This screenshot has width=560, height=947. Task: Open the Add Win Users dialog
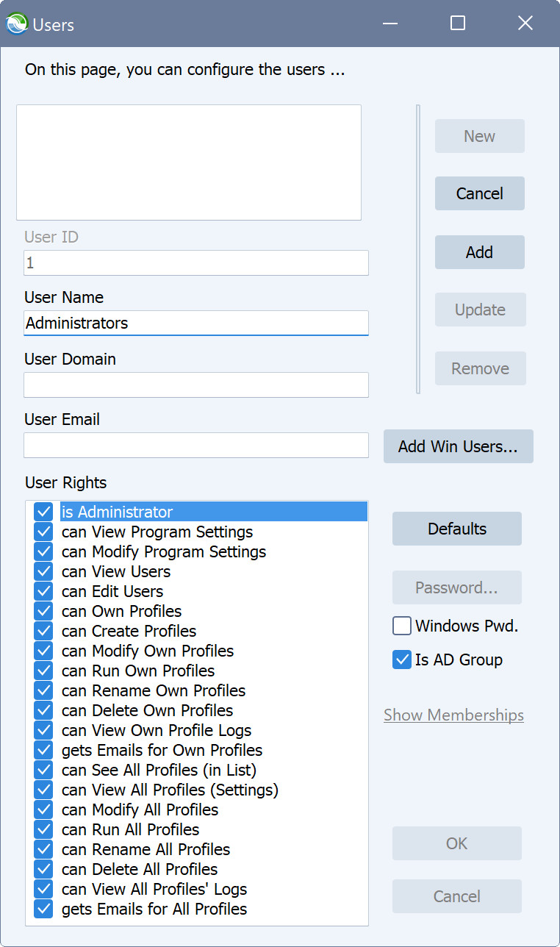[x=458, y=446]
